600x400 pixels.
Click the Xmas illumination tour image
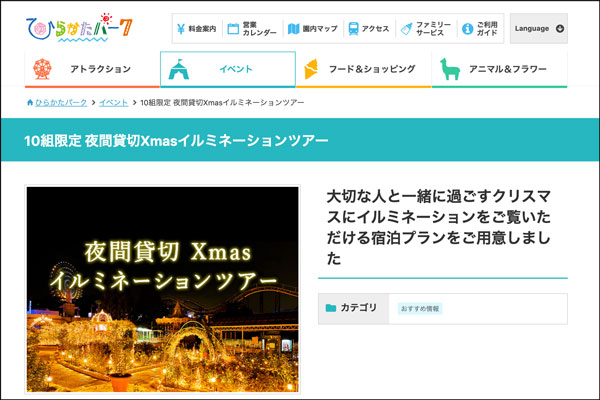[163, 288]
